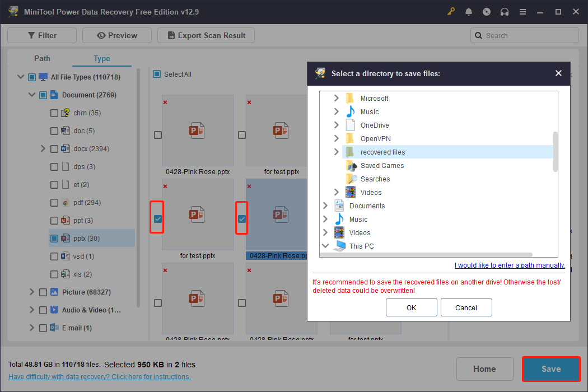Click the This PC computer icon
Screen dimensions: 588x392
(x=340, y=246)
